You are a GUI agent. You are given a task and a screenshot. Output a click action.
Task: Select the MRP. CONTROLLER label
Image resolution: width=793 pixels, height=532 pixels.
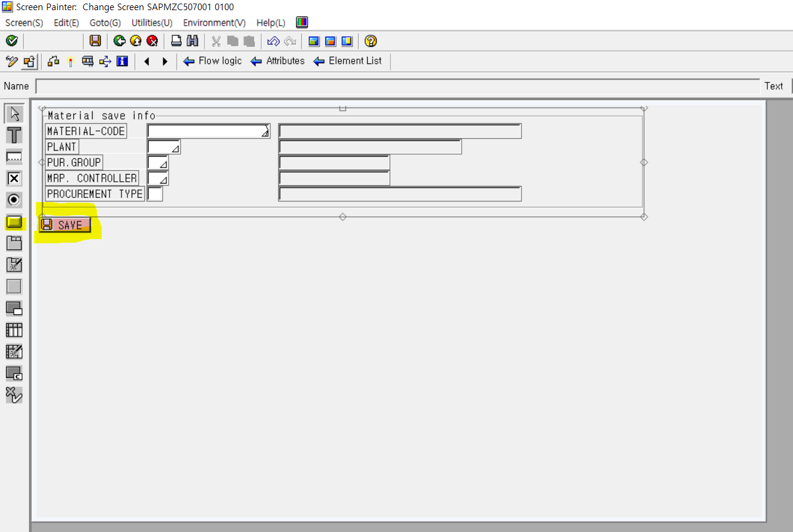pos(92,178)
